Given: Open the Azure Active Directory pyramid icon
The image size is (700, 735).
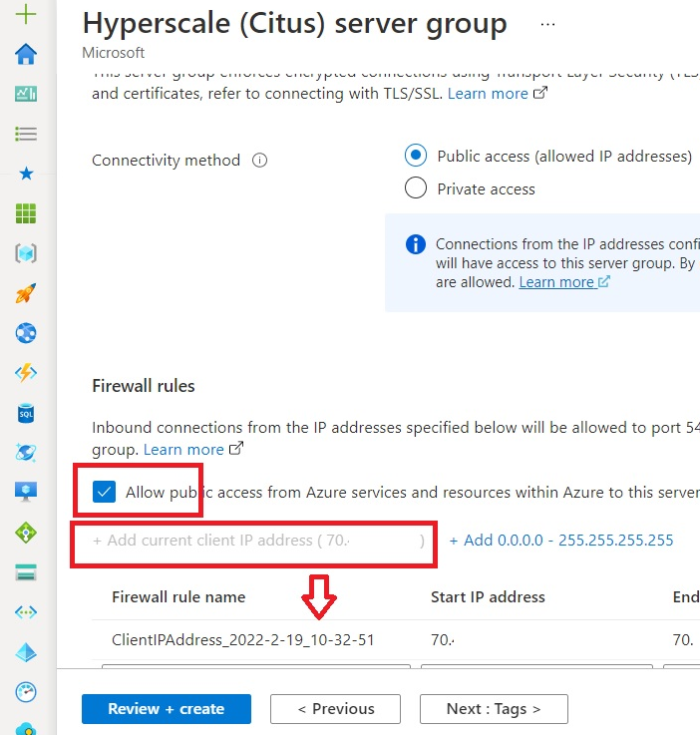Looking at the screenshot, I should coord(26,652).
